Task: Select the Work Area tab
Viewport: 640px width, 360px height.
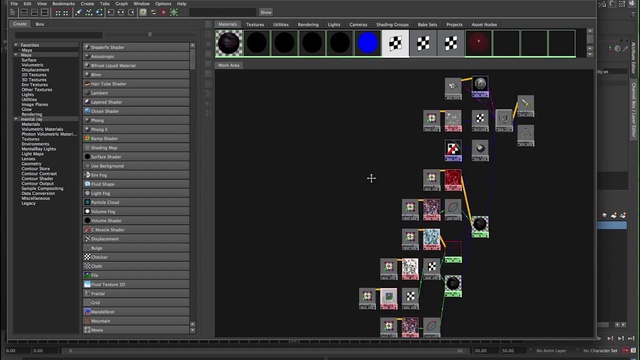Action: [x=229, y=65]
